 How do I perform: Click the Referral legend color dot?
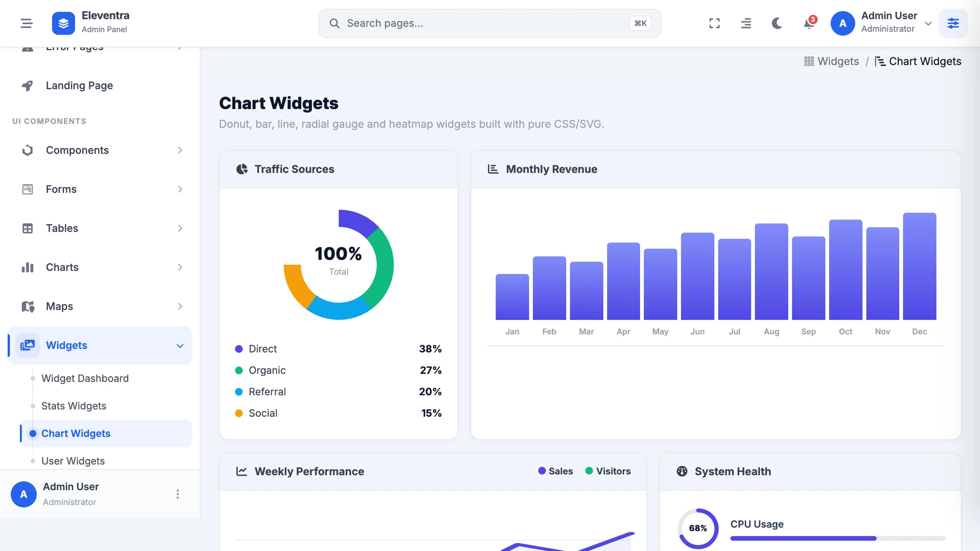tap(238, 392)
